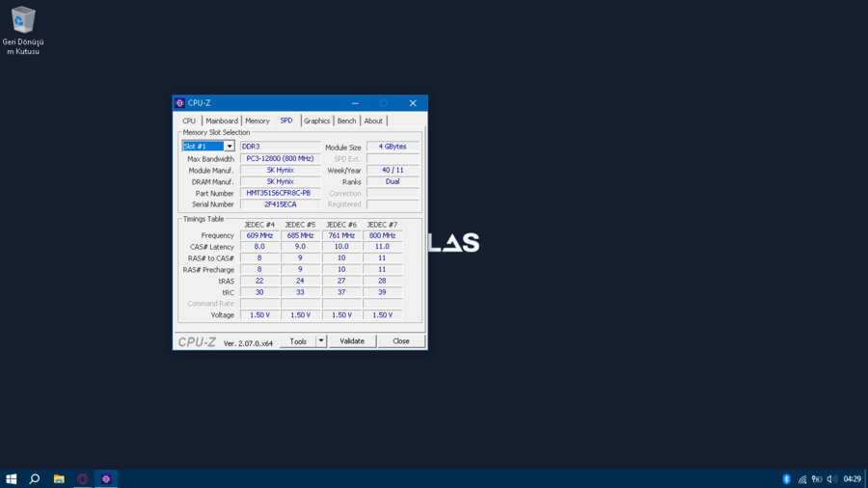Click part number HMT351S6CFR8C-PB
Image resolution: width=868 pixels, height=488 pixels.
point(280,193)
